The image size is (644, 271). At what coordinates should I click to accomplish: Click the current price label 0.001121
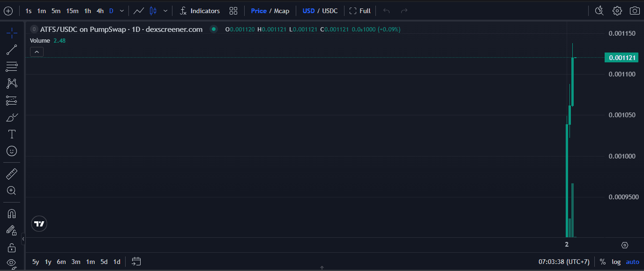[x=622, y=58]
